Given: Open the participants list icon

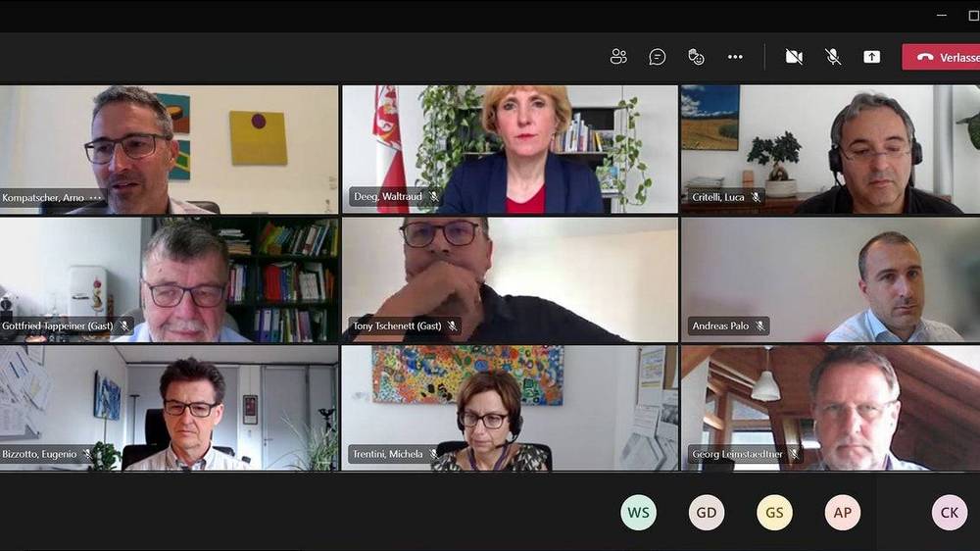Looking at the screenshot, I should (x=618, y=57).
